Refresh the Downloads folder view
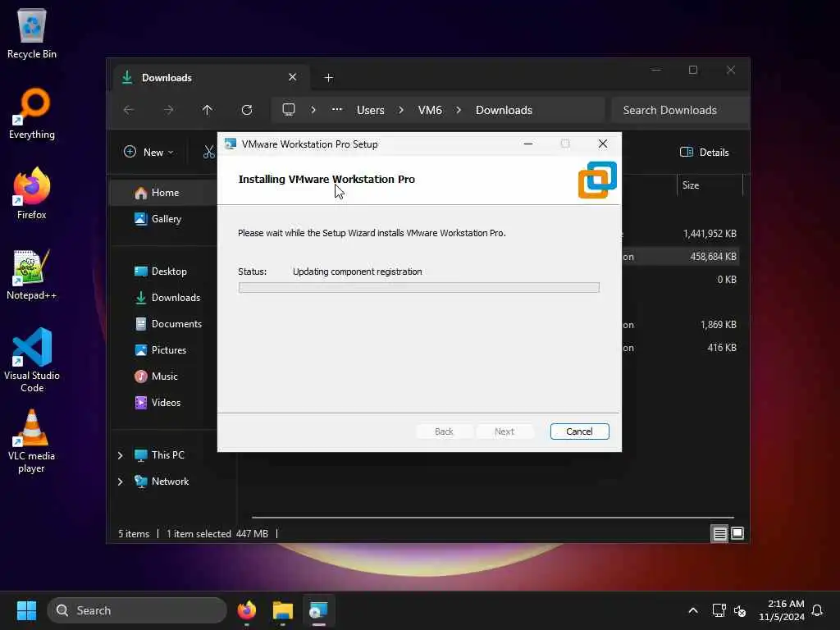 tap(247, 110)
